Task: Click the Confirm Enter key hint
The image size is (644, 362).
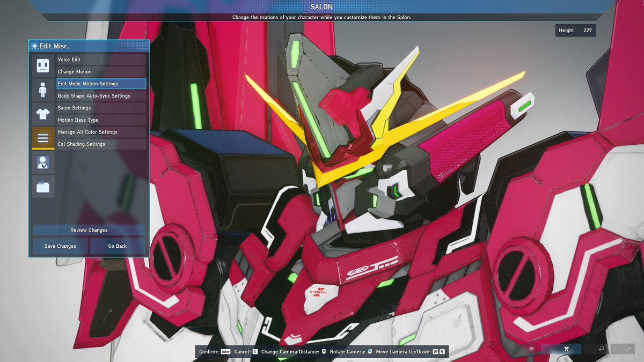Action: tap(215, 352)
